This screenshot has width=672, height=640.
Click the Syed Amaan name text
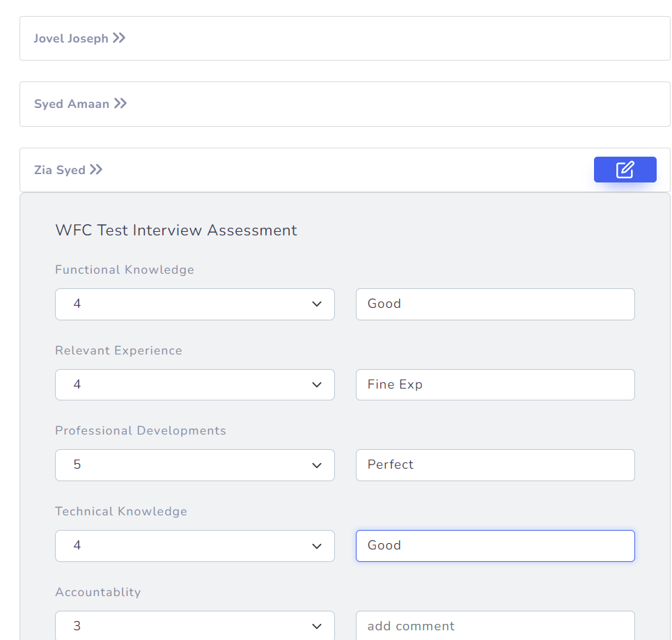click(x=72, y=104)
